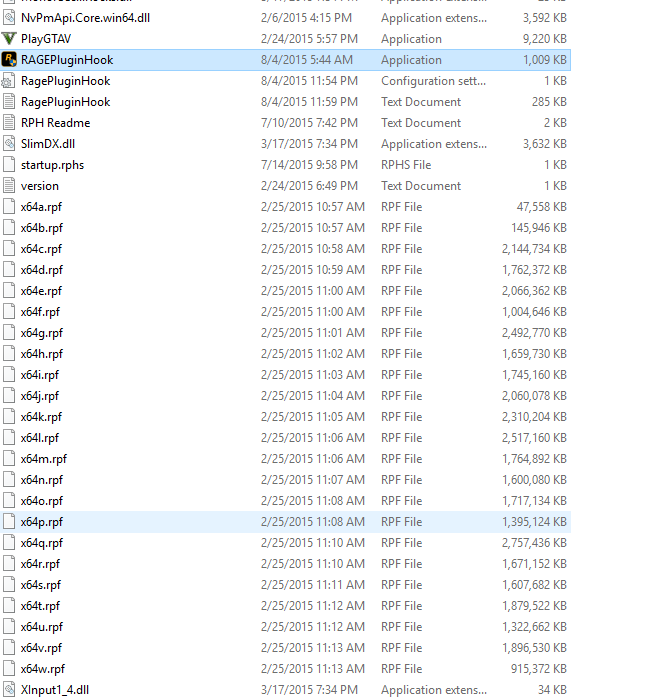Screen dimensions: 666x700
Task: Click the date 7/14/2015 9:58 PM
Action: 309,165
